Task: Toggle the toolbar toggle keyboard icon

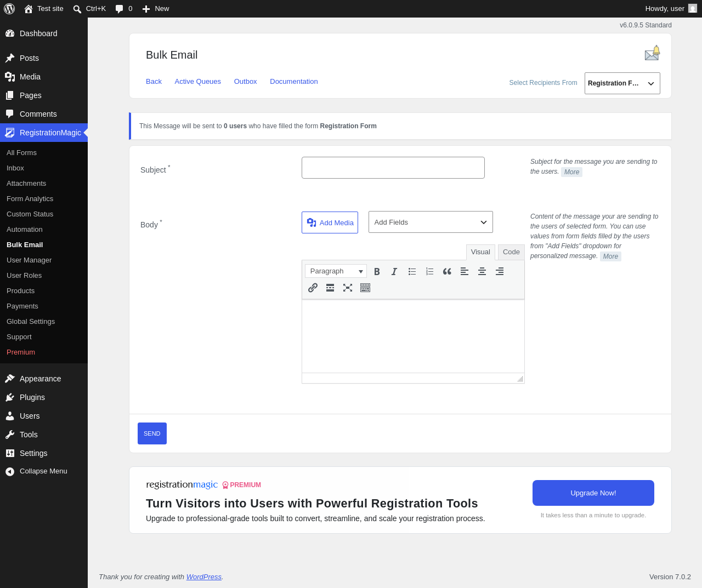Action: click(365, 288)
